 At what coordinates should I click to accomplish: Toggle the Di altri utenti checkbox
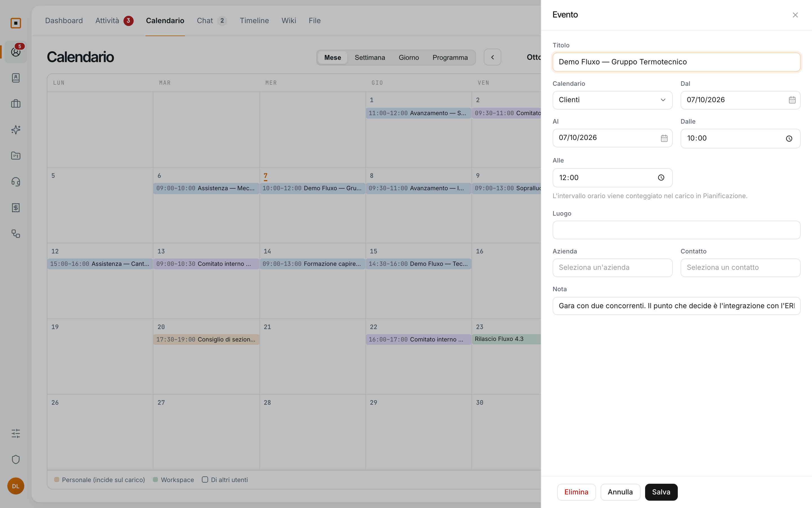tap(205, 479)
